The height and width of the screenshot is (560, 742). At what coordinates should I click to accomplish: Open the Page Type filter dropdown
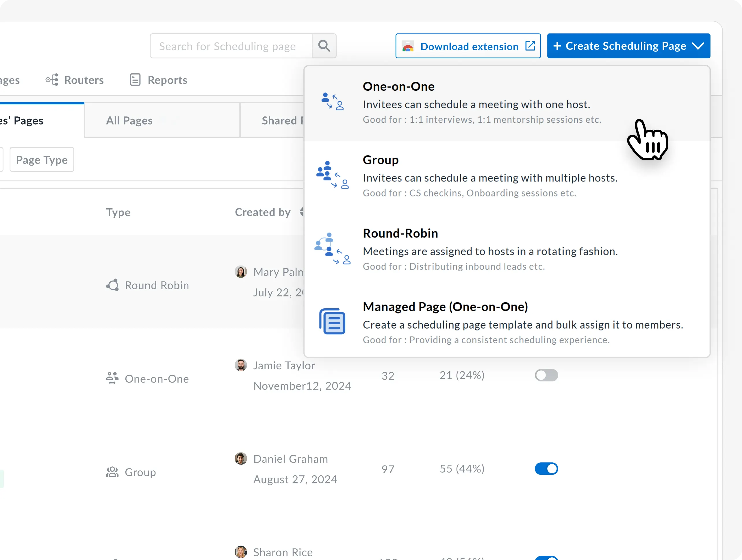(x=42, y=160)
